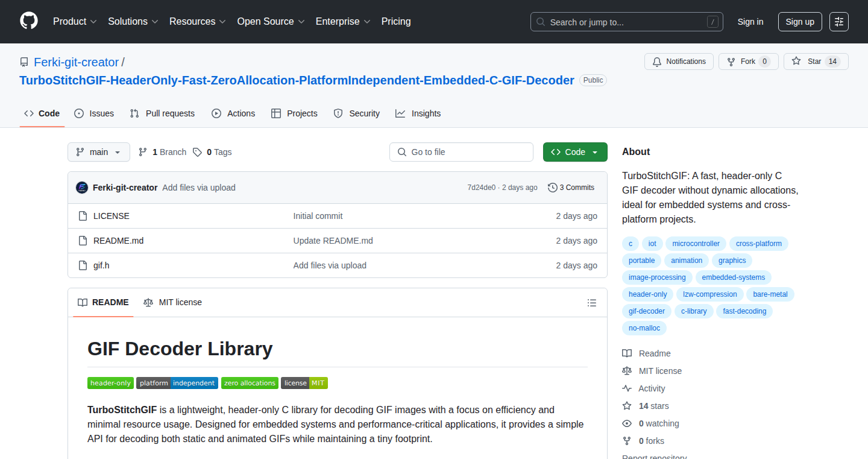Click the pulse icon beside Activity
This screenshot has width=868, height=459.
(x=627, y=388)
